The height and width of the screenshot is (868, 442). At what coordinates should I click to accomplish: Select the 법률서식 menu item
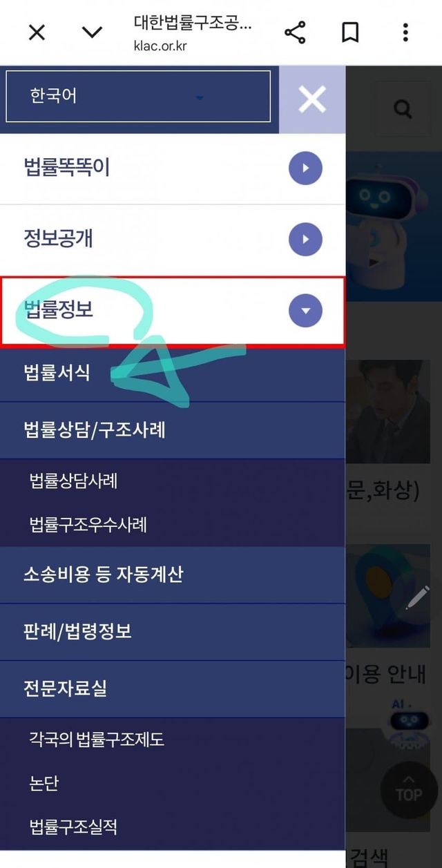[173, 374]
